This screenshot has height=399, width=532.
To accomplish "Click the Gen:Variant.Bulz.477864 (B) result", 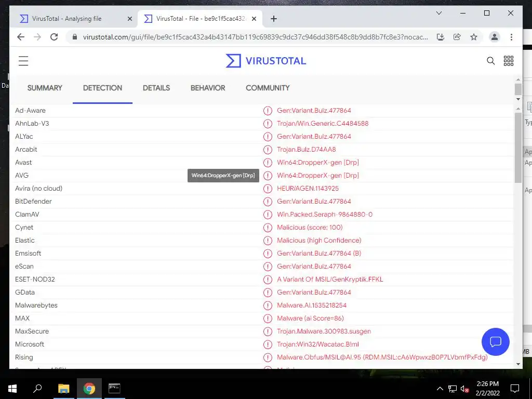I will [319, 254].
